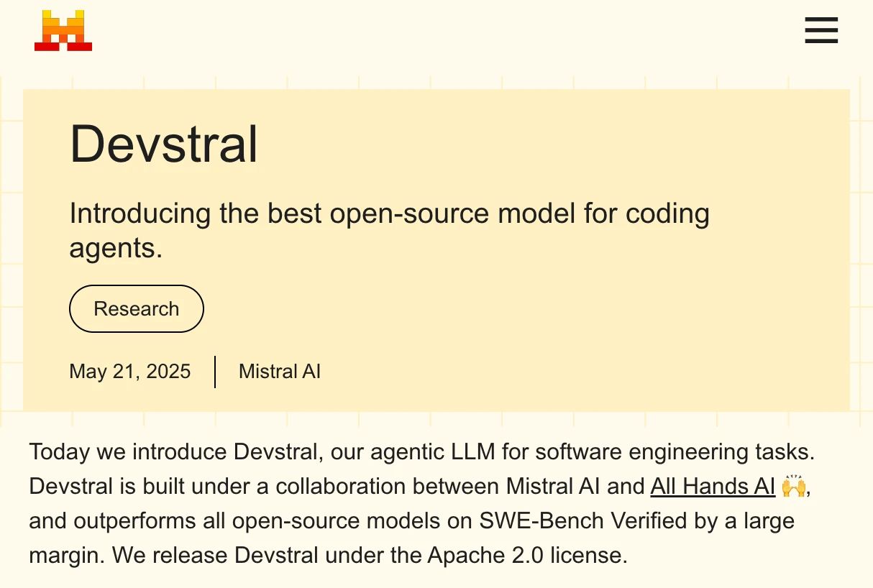873x588 pixels.
Task: Click the Devstral page heading
Action: pyautogui.click(x=164, y=144)
